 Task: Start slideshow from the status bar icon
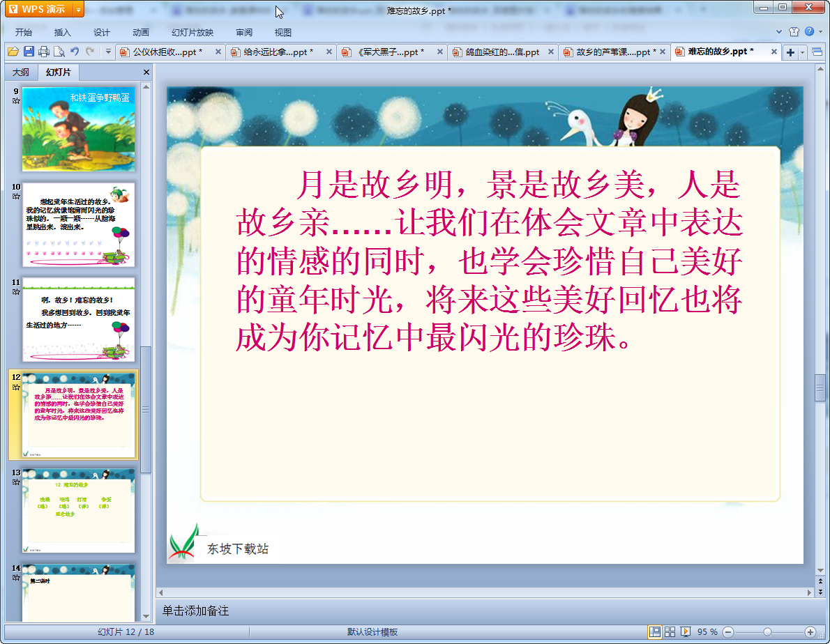point(686,631)
